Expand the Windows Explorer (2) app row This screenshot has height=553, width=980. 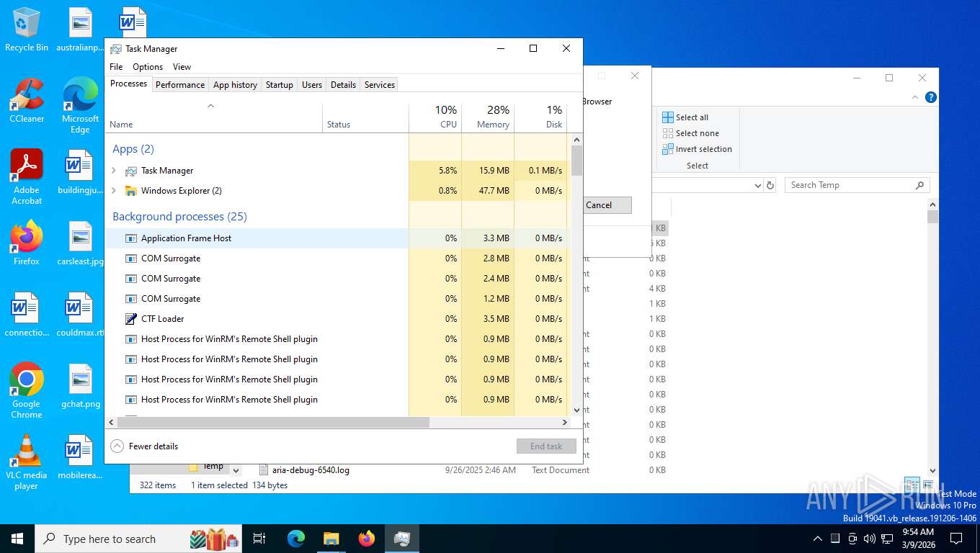click(114, 191)
